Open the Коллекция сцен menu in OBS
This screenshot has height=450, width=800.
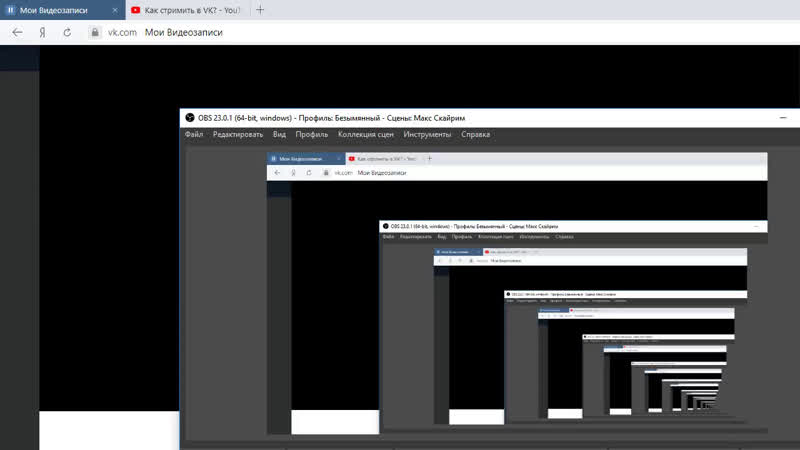coord(366,135)
